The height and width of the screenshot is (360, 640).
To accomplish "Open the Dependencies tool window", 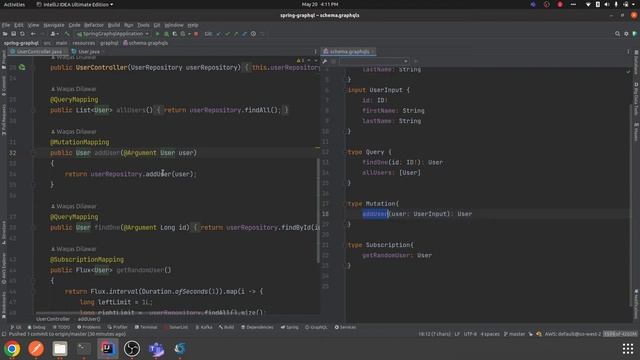I will (257, 327).
